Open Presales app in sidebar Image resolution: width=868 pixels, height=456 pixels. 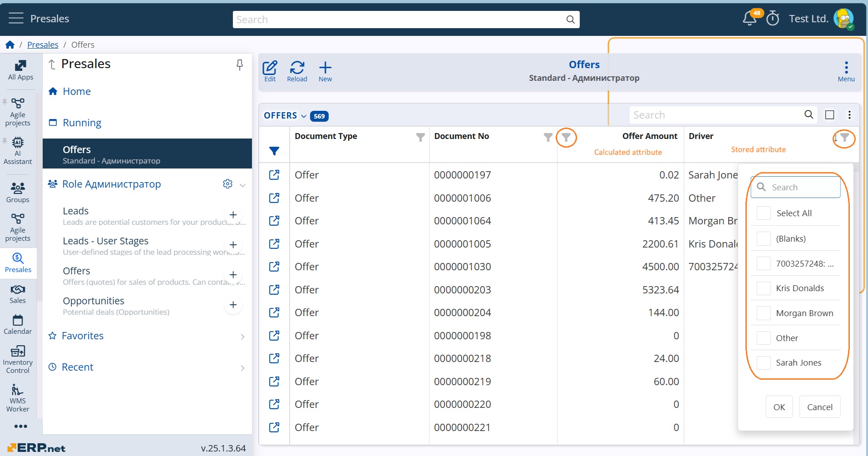[x=18, y=263]
